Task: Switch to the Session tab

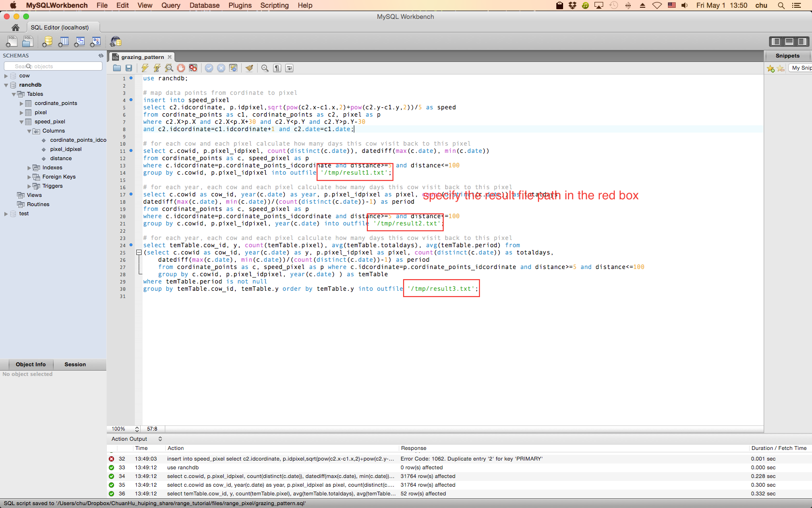Action: tap(75, 364)
